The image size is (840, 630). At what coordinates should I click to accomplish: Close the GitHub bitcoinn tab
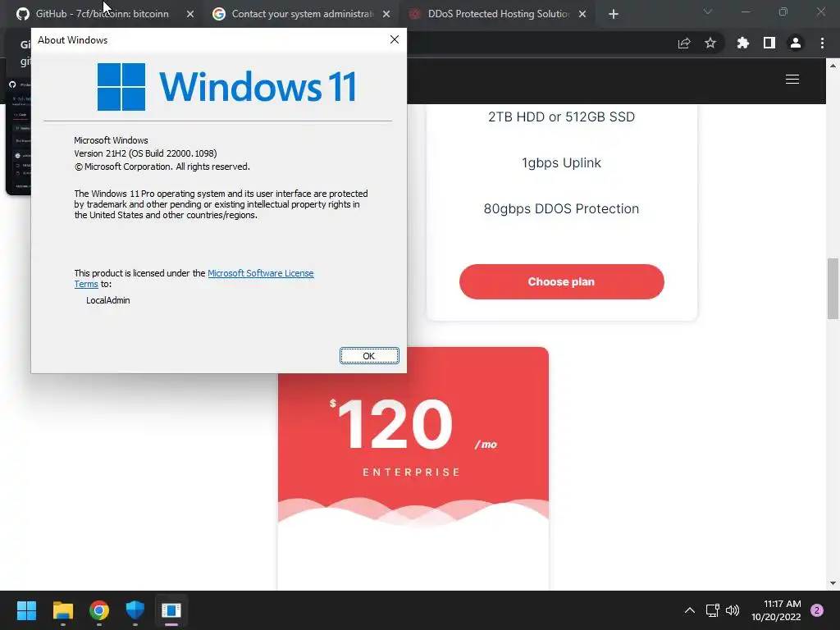tap(189, 14)
